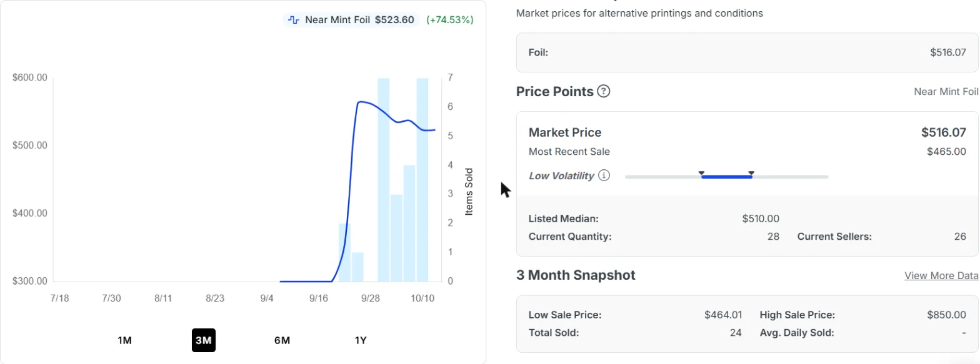Image resolution: width=980 pixels, height=364 pixels.
Task: Click the right volatility marker triangle
Action: 751,172
